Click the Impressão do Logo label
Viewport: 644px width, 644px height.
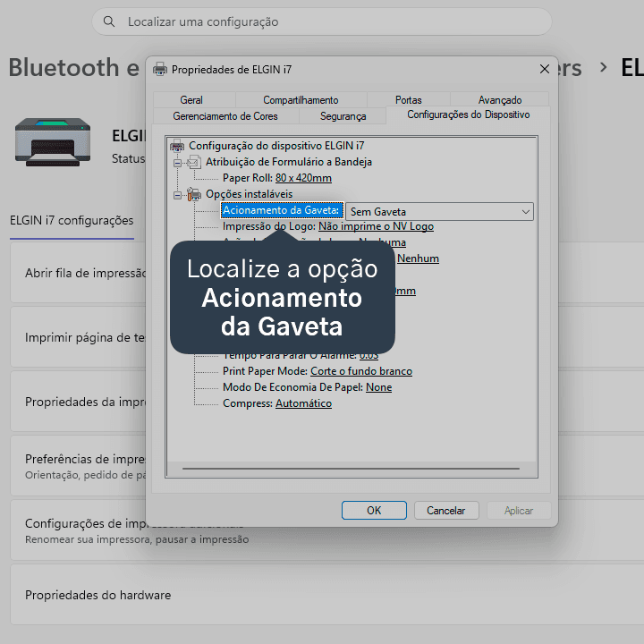coord(269,226)
